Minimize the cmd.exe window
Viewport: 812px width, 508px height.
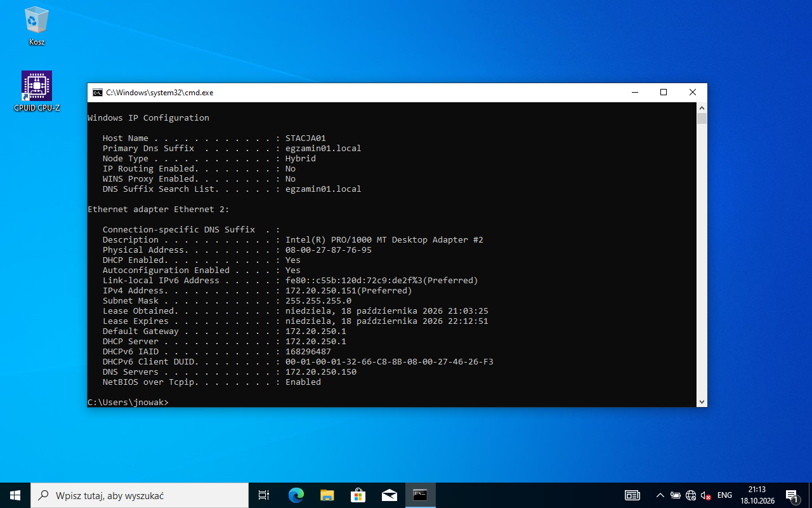click(634, 92)
